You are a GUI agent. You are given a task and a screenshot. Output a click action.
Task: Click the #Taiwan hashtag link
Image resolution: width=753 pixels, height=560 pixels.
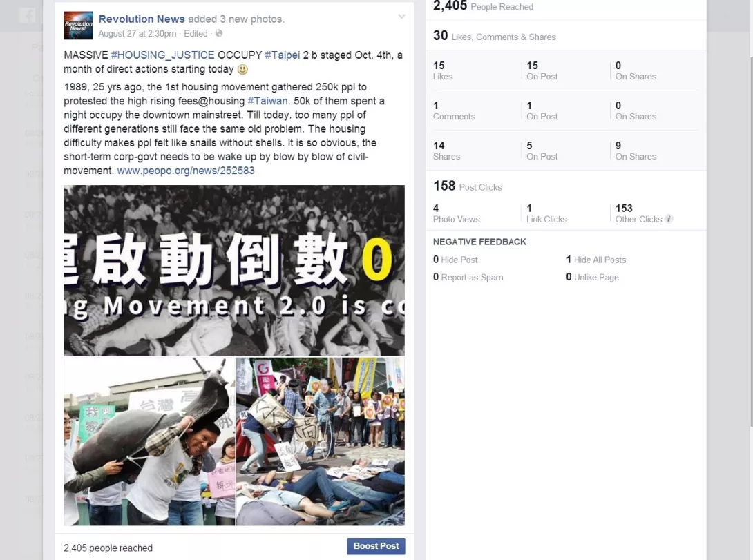pos(268,101)
